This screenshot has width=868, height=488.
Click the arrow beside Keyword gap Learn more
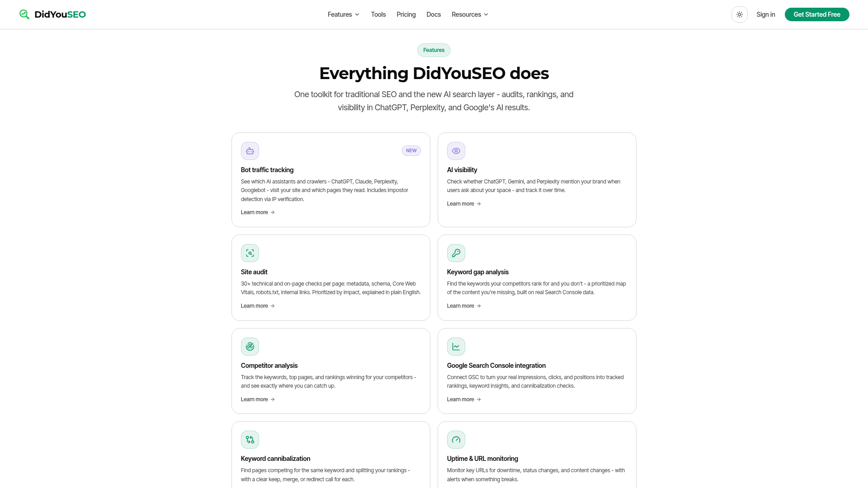tap(479, 306)
